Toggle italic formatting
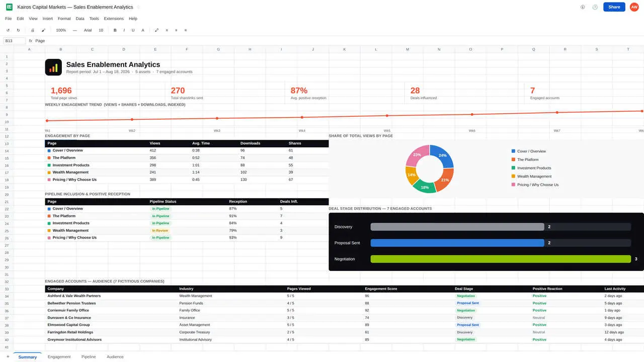 coord(124,30)
